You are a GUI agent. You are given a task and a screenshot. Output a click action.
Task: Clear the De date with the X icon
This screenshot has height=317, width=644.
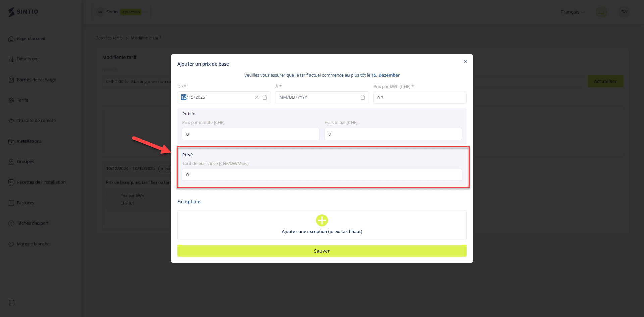257,97
